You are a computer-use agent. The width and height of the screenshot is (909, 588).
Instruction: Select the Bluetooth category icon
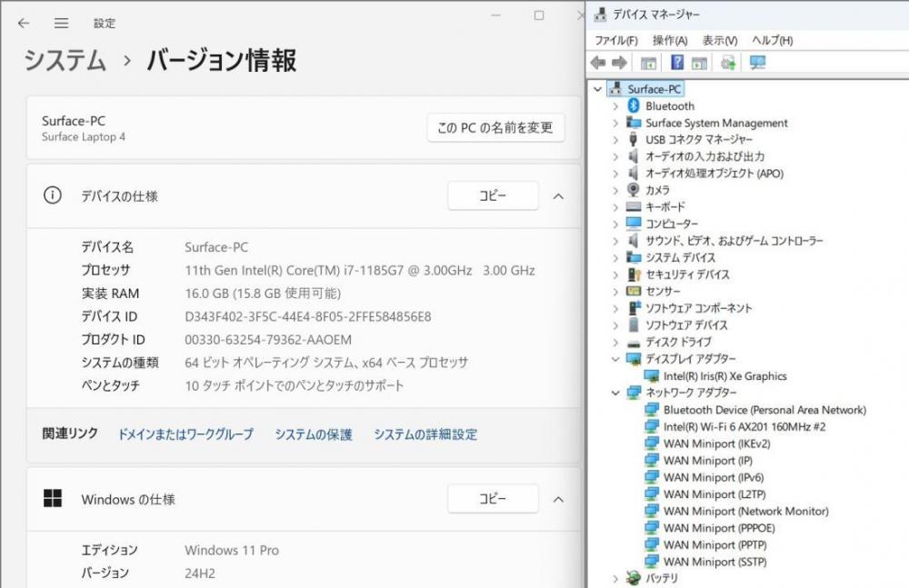(634, 105)
